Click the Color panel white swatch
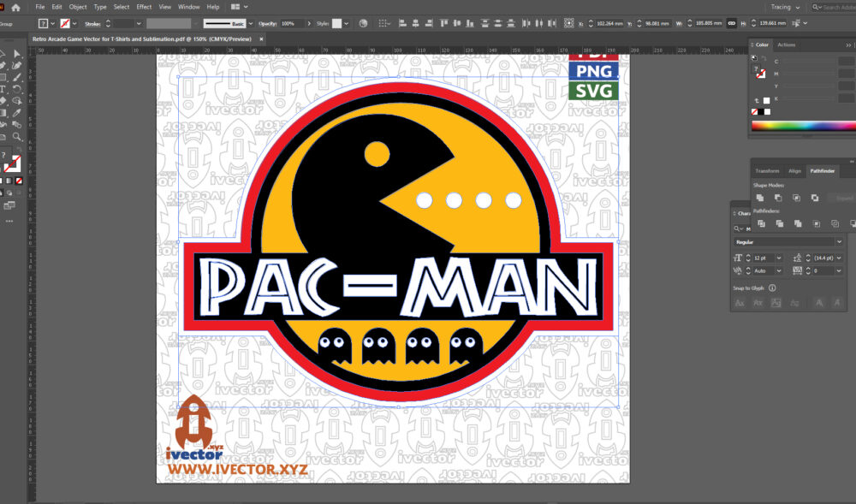The height and width of the screenshot is (504, 856). [767, 112]
